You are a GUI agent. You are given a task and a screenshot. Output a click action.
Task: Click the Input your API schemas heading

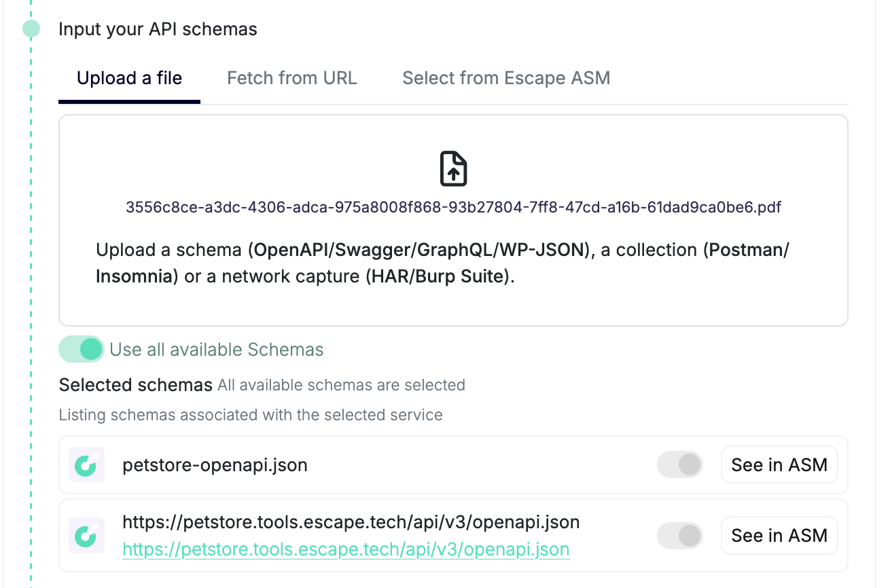(158, 29)
